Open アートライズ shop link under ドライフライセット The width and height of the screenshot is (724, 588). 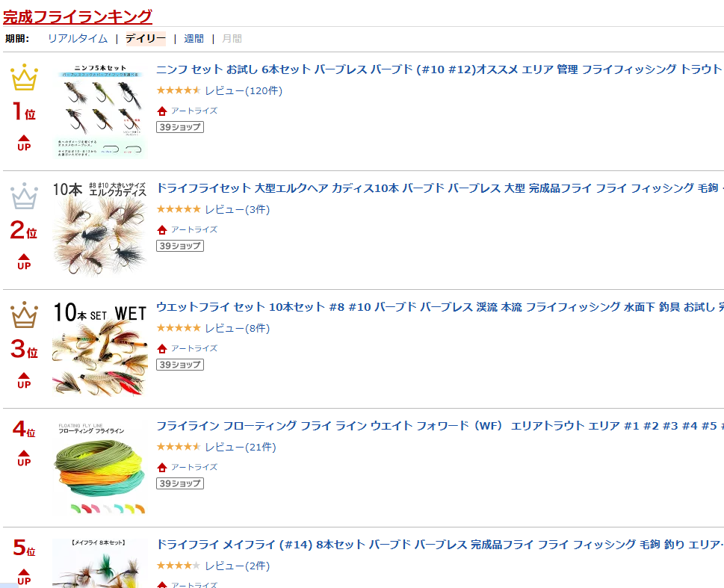[194, 229]
